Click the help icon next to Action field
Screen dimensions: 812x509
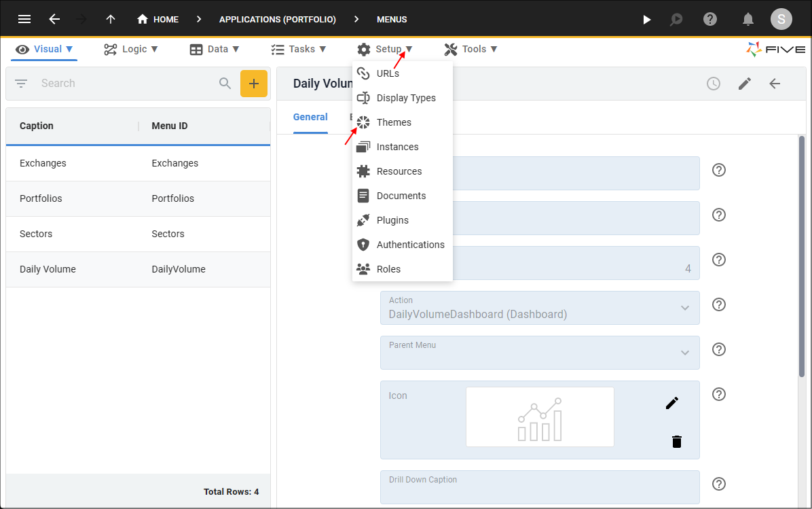718,304
